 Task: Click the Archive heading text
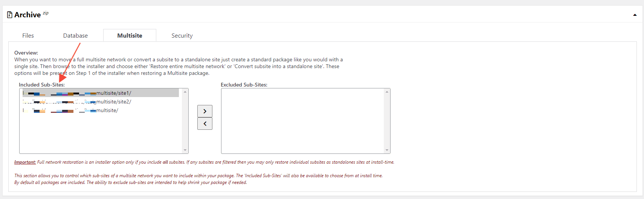[x=27, y=15]
